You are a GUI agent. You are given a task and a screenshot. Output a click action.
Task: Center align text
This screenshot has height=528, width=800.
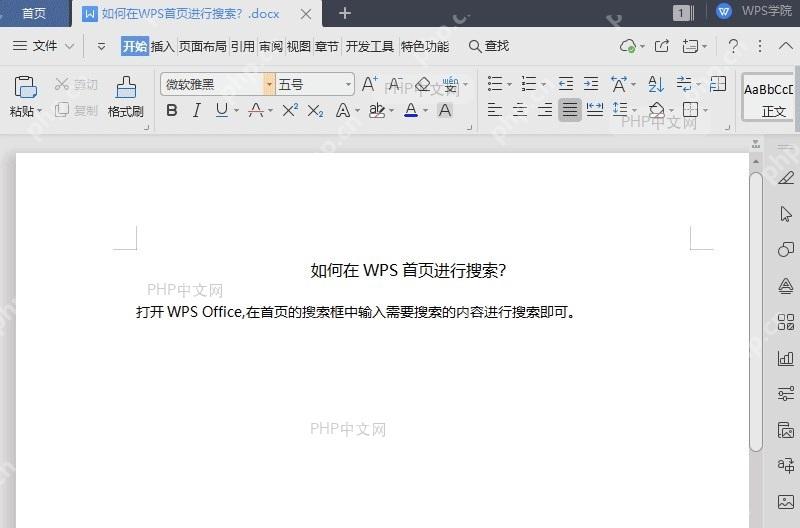click(519, 110)
